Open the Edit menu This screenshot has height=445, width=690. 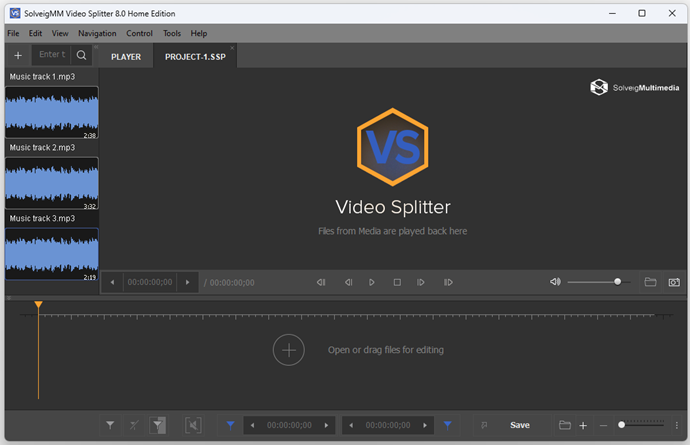(x=35, y=33)
